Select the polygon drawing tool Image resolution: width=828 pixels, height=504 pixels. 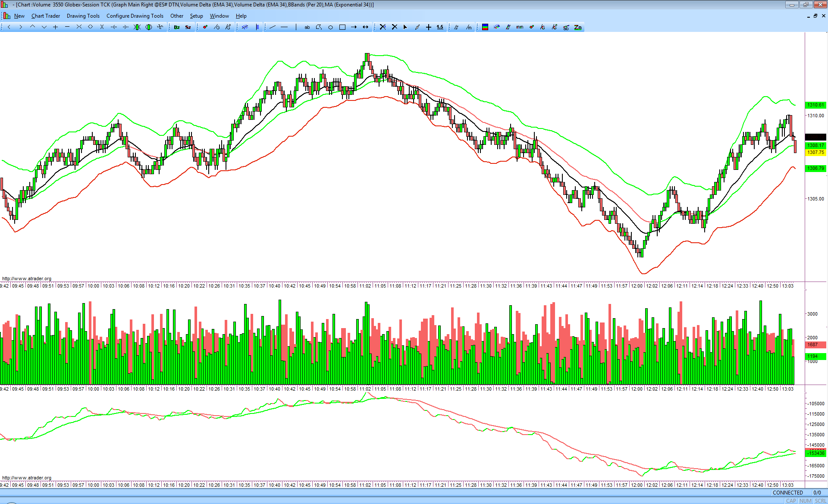(319, 27)
